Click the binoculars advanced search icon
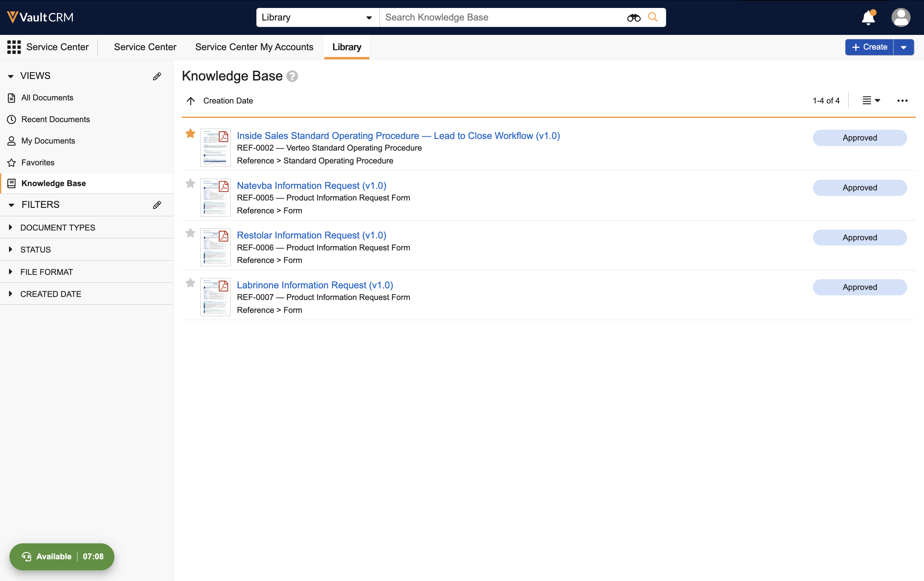 click(x=634, y=18)
